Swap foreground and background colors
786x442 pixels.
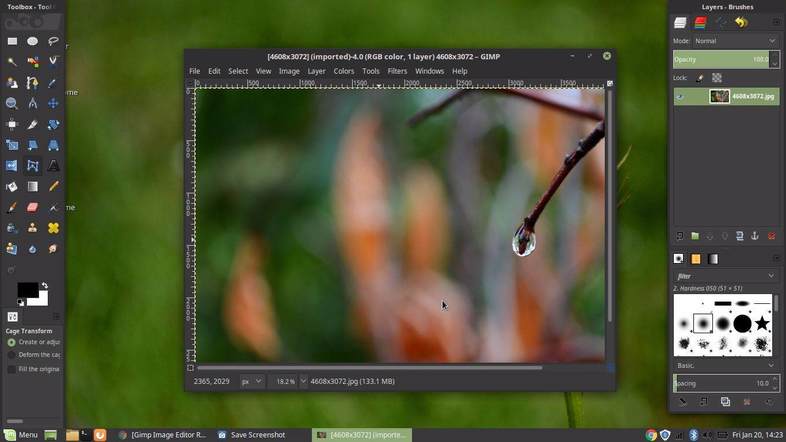pyautogui.click(x=44, y=286)
